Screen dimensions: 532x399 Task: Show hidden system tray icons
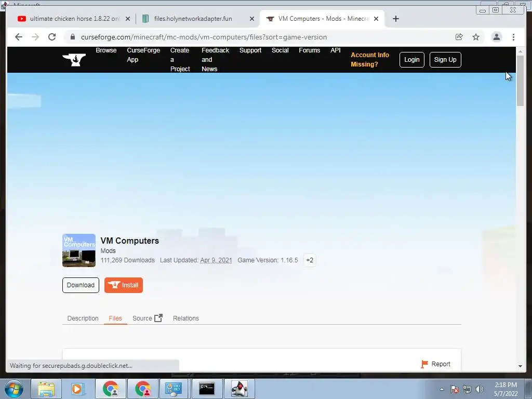(x=442, y=389)
